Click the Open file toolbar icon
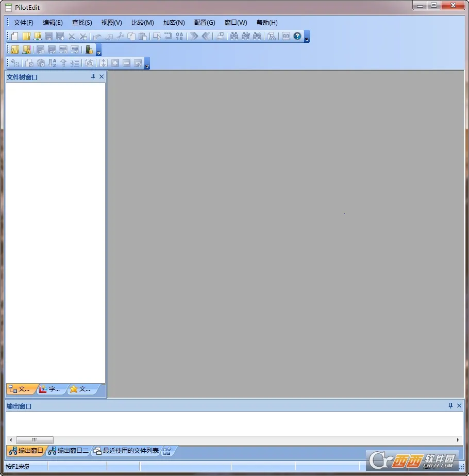 pos(26,36)
